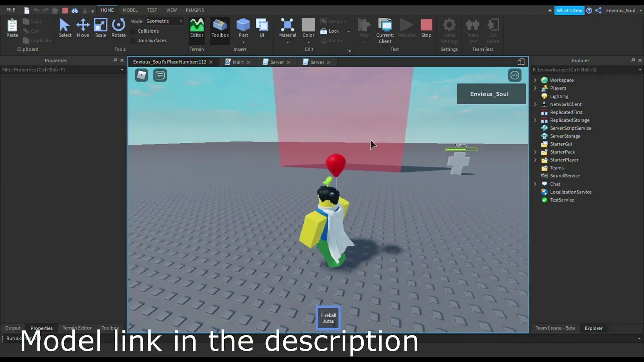This screenshot has width=644, height=362.
Task: Undock the Explorer panel
Action: [633, 60]
